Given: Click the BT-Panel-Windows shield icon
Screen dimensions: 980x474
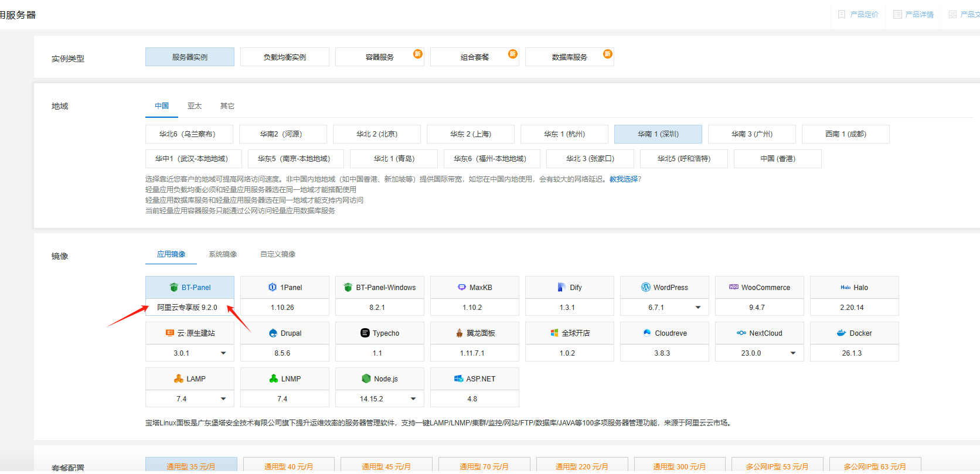Looking at the screenshot, I should (x=348, y=288).
